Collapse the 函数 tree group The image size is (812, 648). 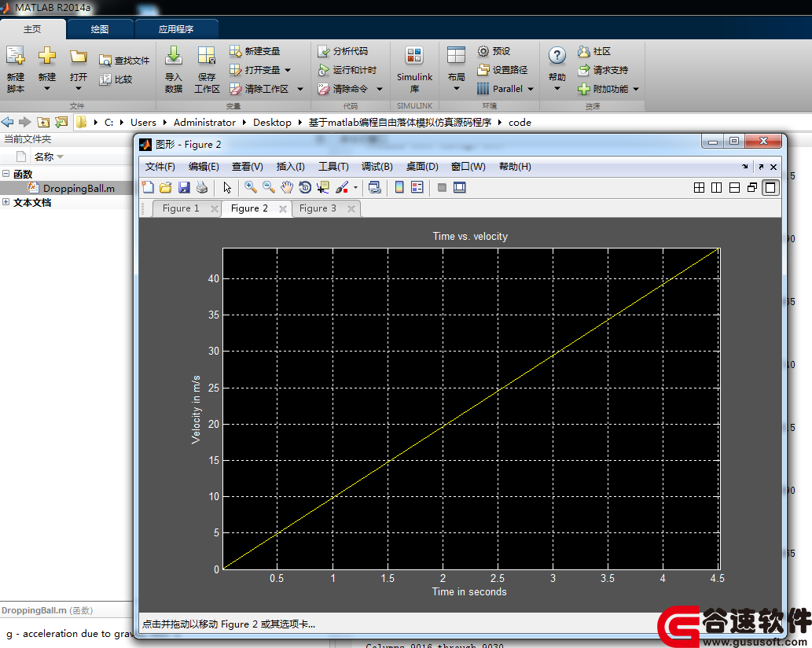tap(6, 174)
